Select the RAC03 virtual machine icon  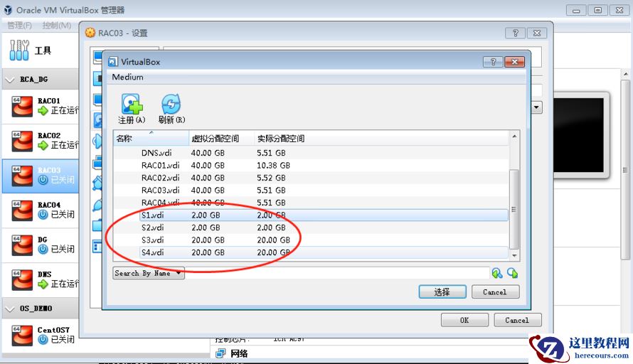[x=22, y=176]
